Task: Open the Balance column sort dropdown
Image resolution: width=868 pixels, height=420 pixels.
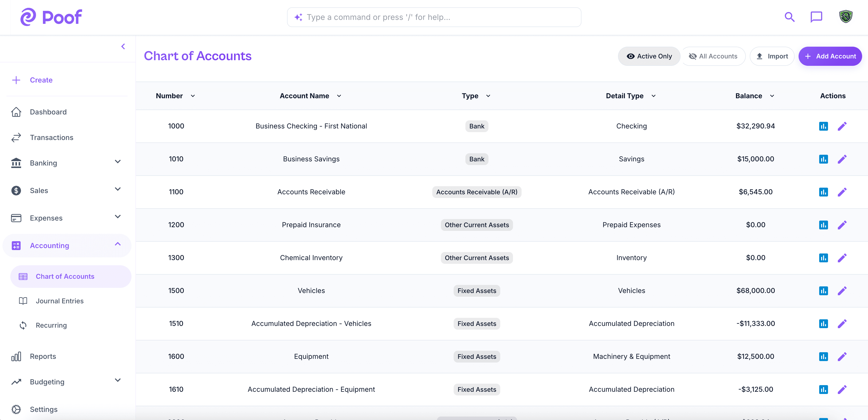Action: (772, 96)
